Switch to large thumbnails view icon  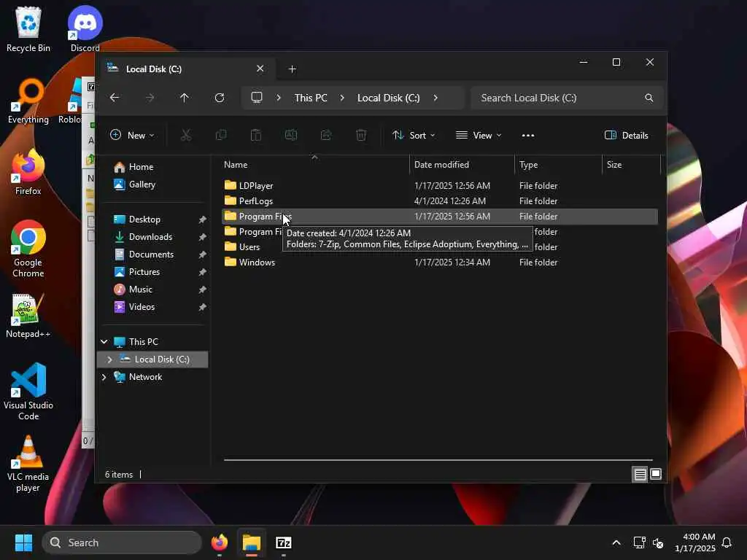[x=656, y=474]
